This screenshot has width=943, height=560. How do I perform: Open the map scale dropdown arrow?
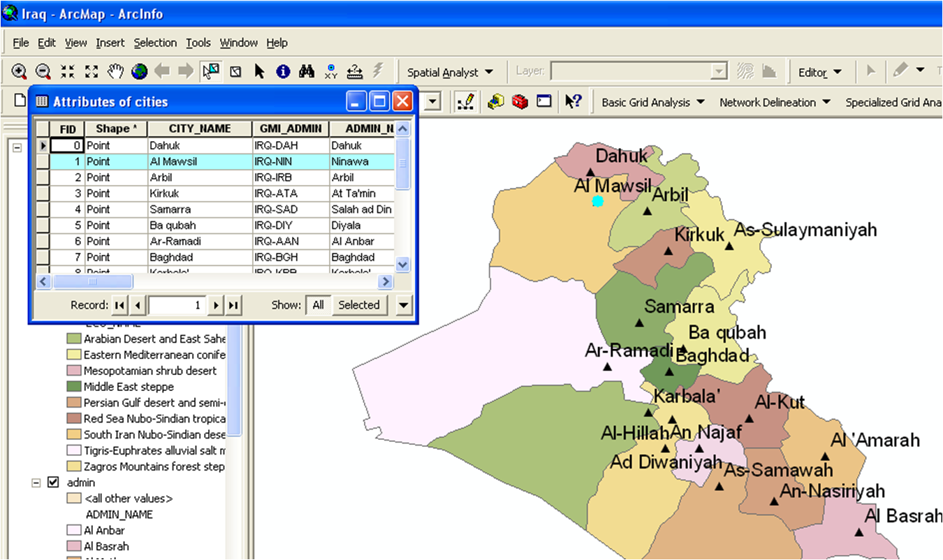pyautogui.click(x=433, y=102)
